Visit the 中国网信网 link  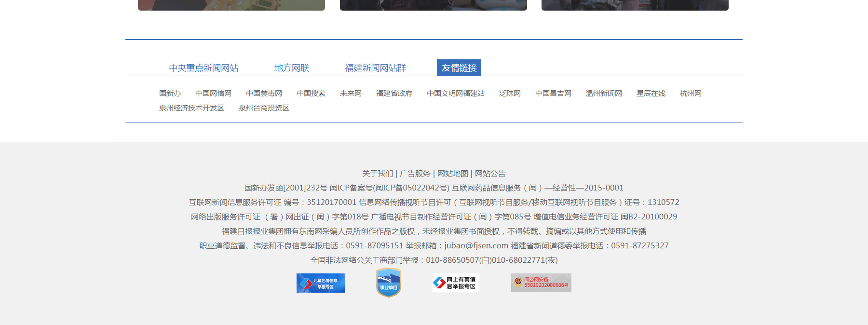tap(213, 94)
